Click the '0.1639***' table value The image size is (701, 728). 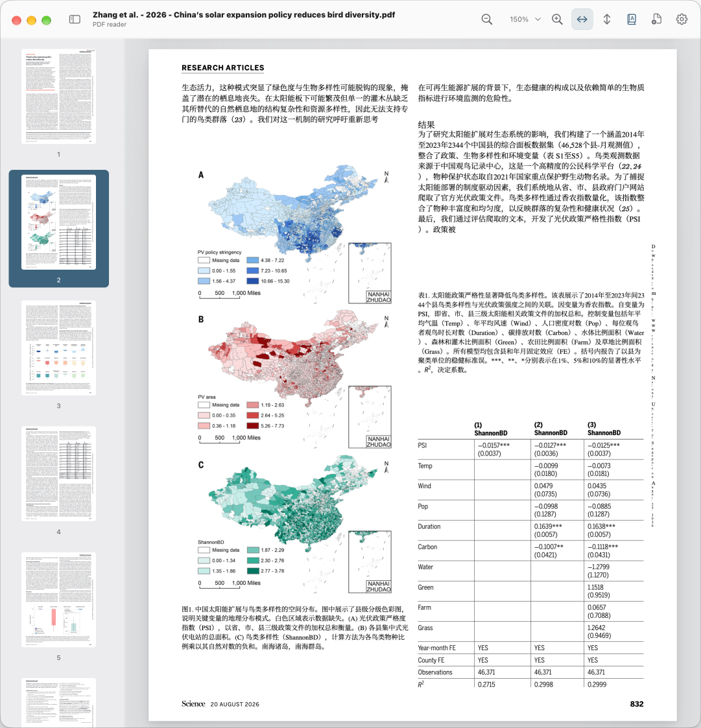[x=548, y=526]
